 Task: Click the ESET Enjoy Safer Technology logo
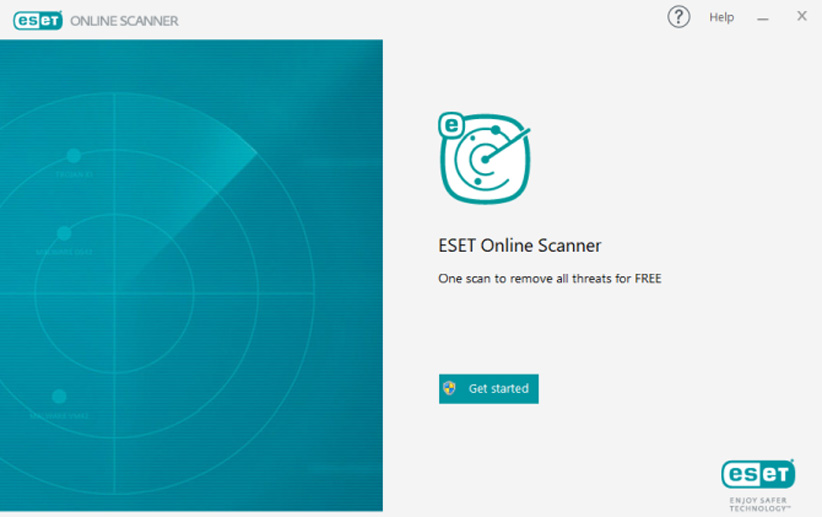pos(758,486)
